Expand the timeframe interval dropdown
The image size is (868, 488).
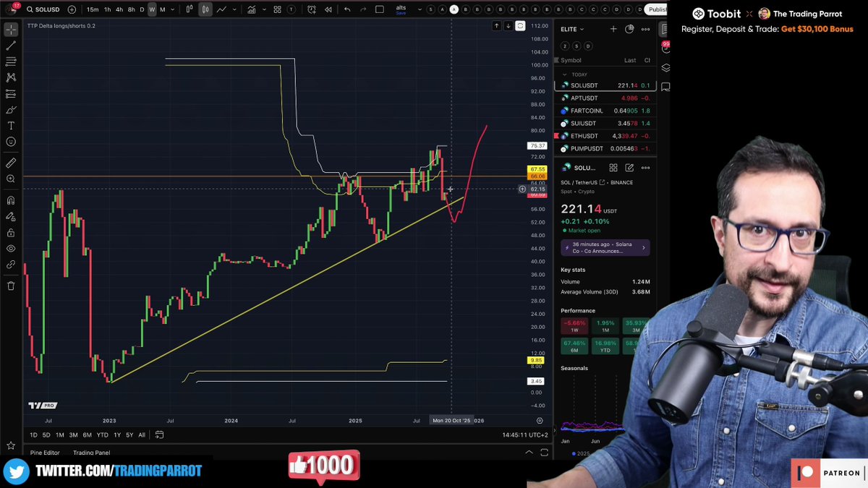[x=172, y=9]
